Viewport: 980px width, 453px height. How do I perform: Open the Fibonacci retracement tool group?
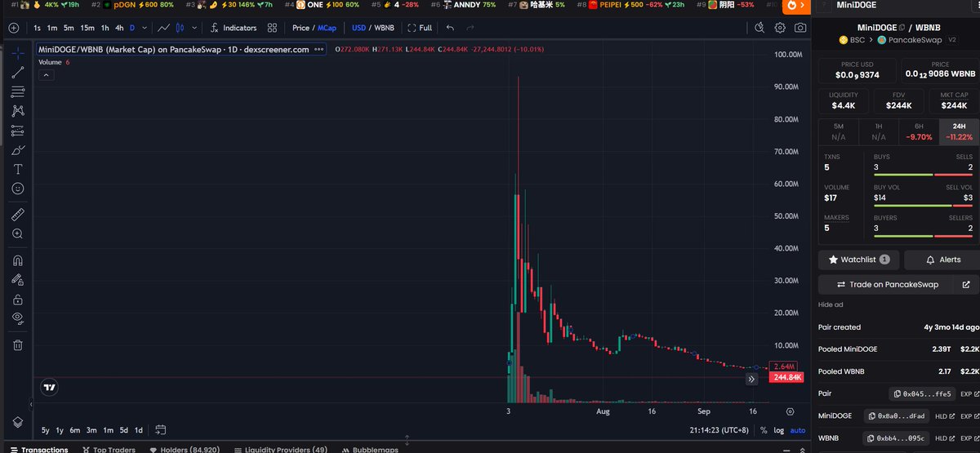[18, 91]
